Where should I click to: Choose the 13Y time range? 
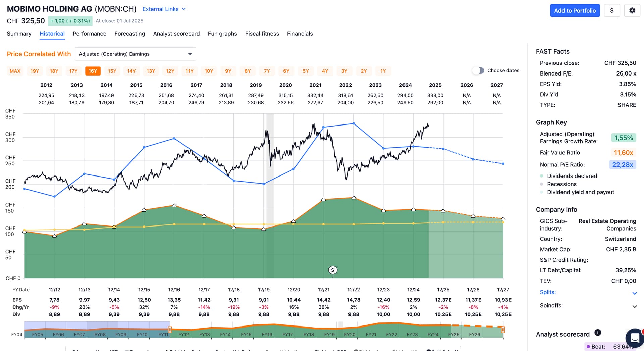coord(151,71)
